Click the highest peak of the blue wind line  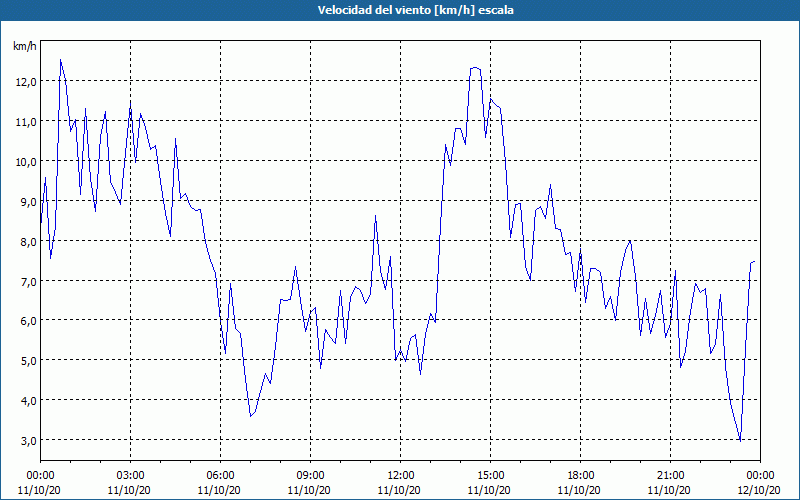click(x=60, y=60)
